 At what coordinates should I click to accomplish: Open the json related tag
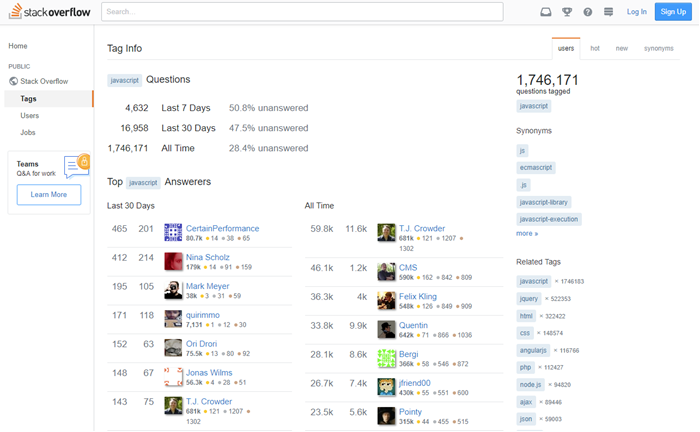(526, 419)
